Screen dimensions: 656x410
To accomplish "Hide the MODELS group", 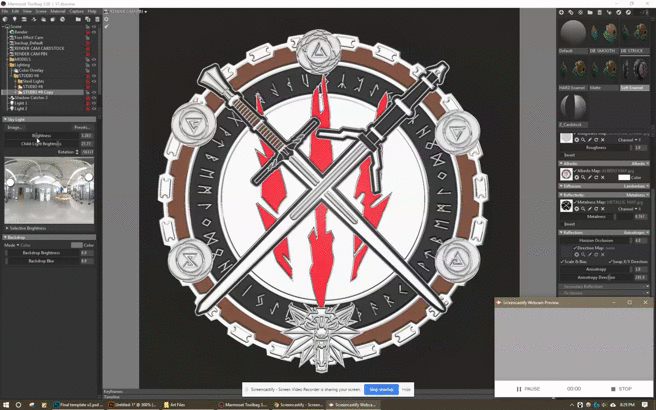I will 94,59.
